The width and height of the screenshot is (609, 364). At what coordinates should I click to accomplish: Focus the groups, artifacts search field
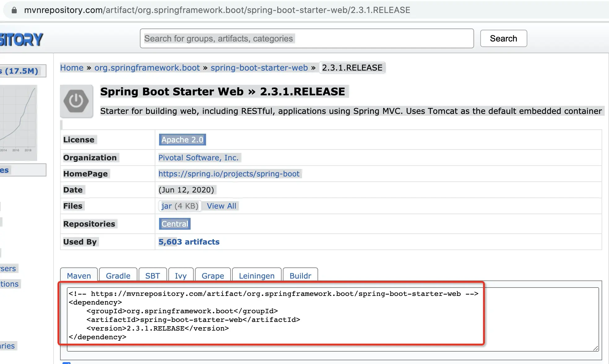point(306,38)
